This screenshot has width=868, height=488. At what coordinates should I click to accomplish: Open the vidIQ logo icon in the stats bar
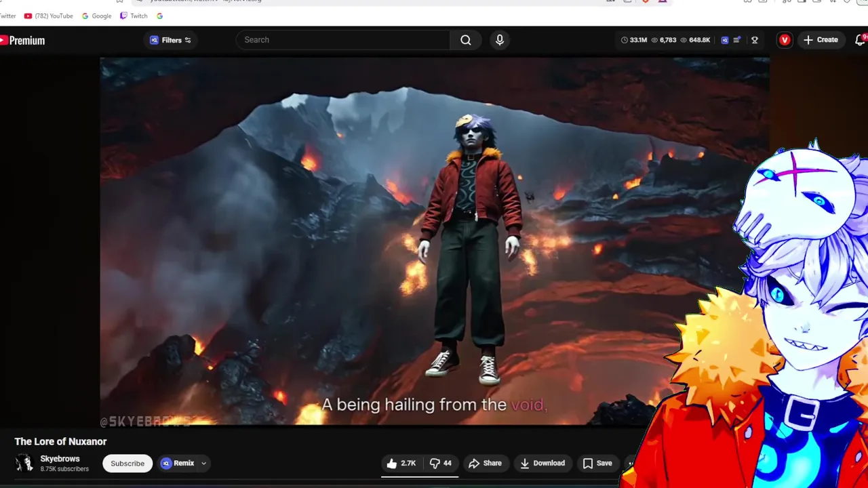coord(724,40)
